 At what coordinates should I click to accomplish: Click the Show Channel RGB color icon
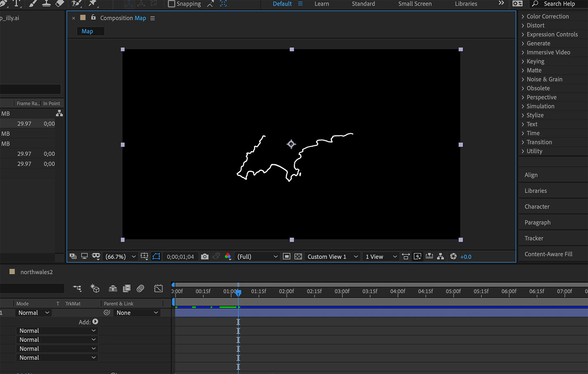click(x=228, y=257)
